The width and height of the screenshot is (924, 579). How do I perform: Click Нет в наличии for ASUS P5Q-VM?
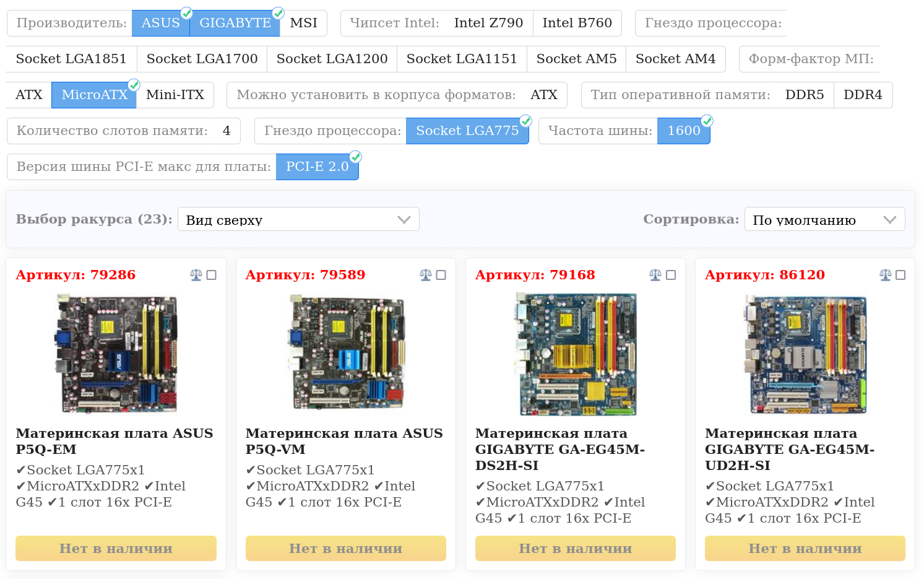346,549
